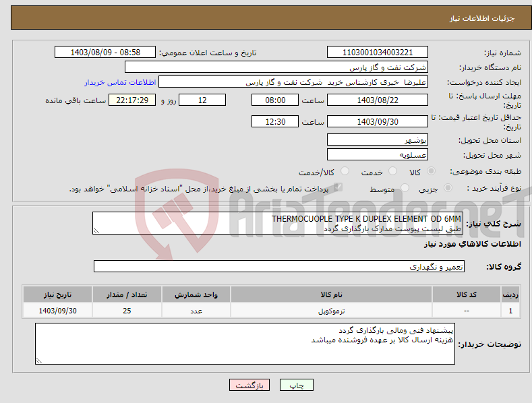Click the quantity cell 25

[127, 311]
